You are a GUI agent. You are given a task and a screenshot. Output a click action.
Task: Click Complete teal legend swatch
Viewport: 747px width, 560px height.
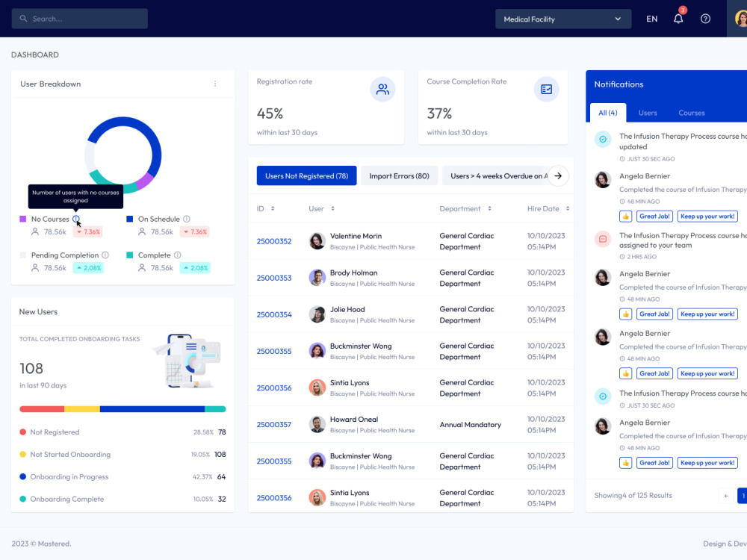click(129, 255)
